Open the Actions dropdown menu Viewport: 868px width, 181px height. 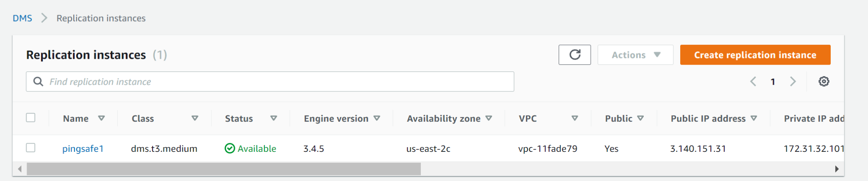click(635, 55)
